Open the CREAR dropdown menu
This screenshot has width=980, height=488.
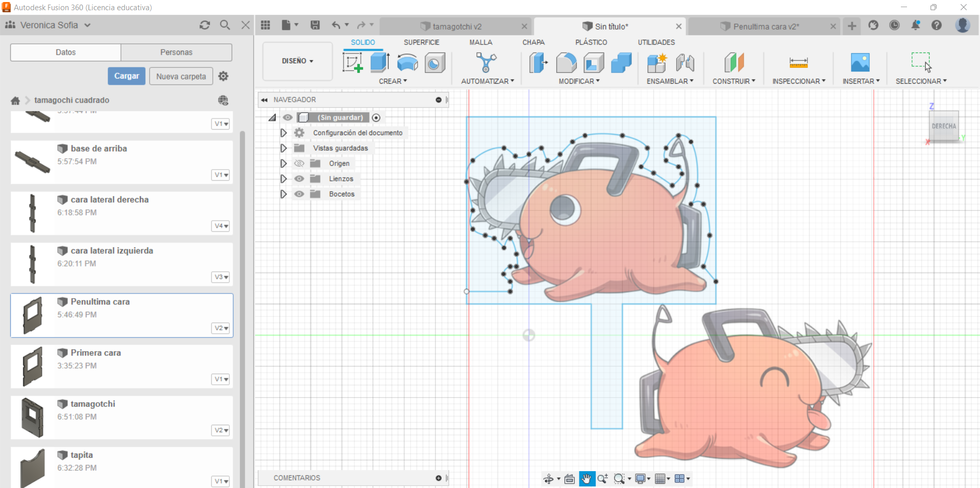[x=393, y=81]
